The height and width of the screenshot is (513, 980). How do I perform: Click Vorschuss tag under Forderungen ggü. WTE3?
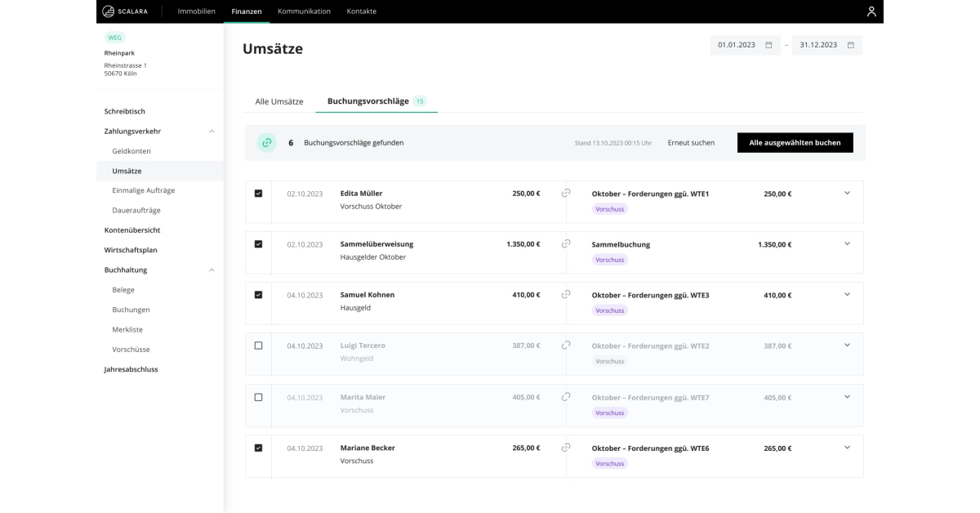click(x=610, y=310)
